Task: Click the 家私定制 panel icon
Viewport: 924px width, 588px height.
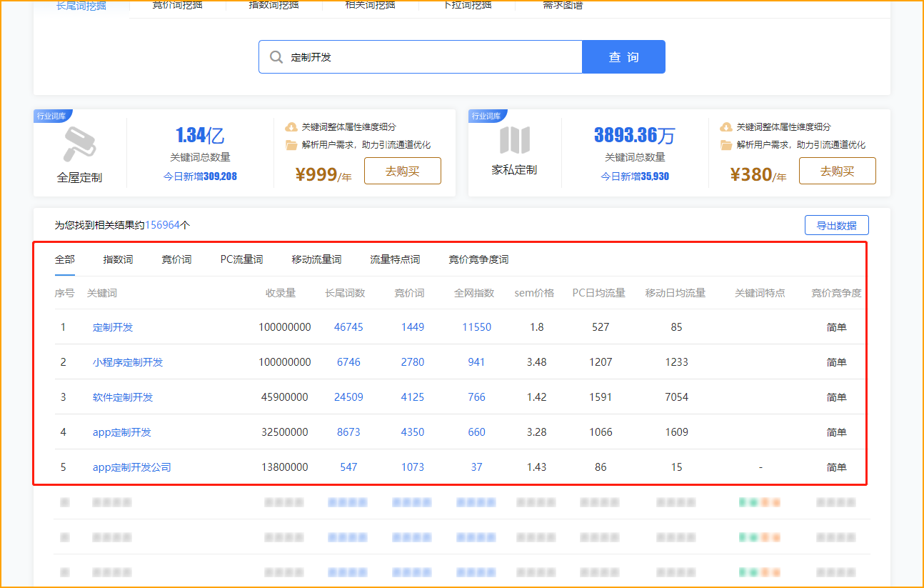Action: (514, 140)
